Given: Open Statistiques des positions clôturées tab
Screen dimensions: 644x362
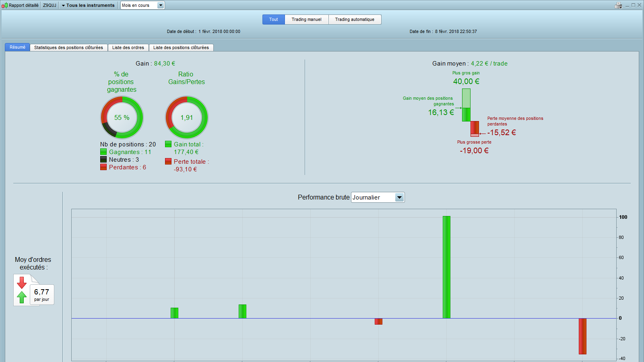Looking at the screenshot, I should (x=68, y=47).
